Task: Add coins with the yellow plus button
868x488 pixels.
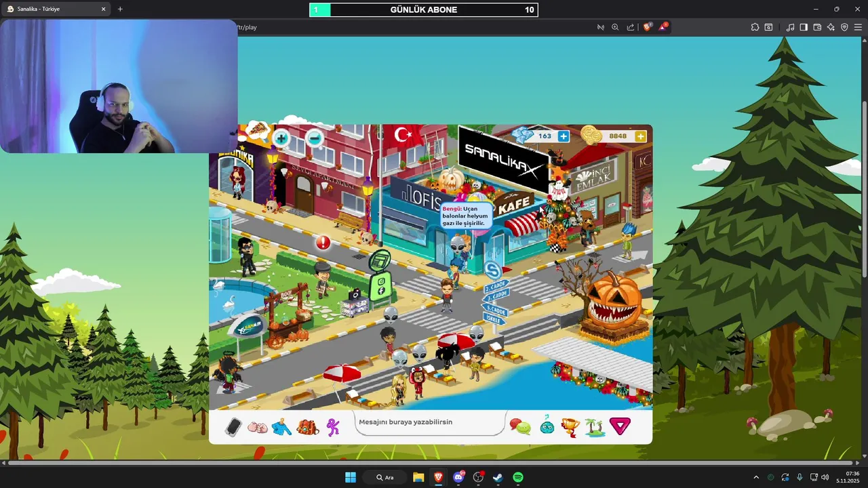Action: (640, 136)
